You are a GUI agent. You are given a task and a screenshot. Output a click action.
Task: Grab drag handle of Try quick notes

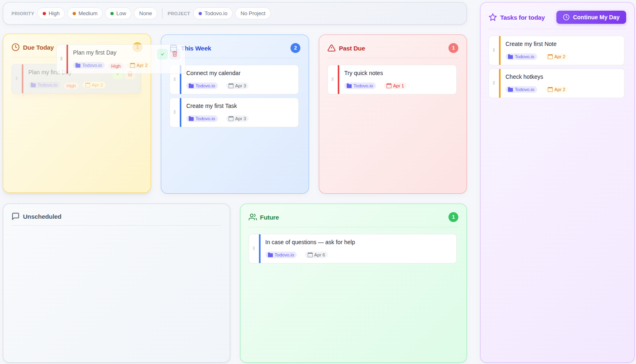pos(333,79)
